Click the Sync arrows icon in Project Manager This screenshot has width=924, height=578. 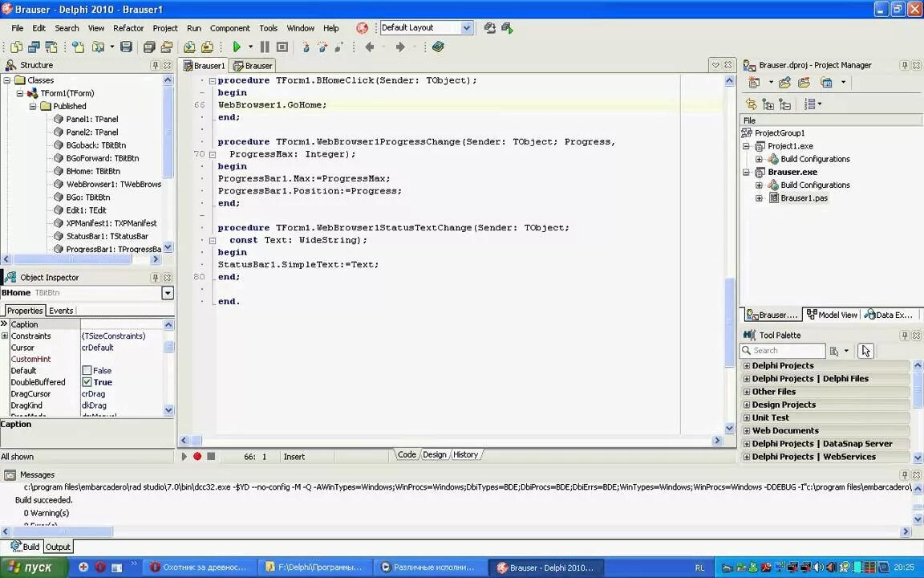pos(751,104)
